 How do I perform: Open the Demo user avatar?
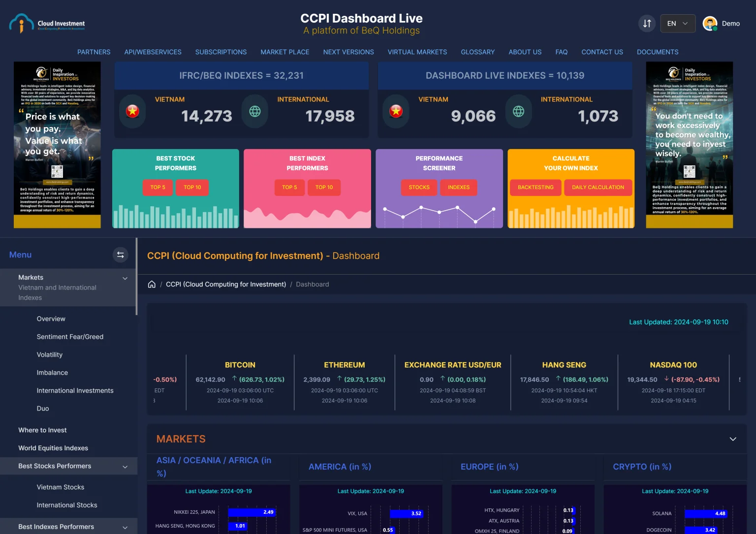(710, 23)
